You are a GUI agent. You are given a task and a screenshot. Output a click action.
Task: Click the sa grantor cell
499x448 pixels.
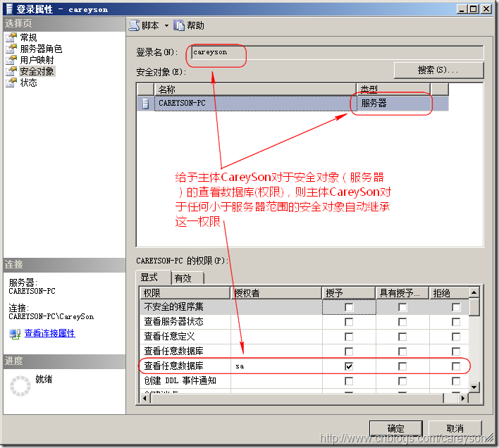click(x=276, y=366)
